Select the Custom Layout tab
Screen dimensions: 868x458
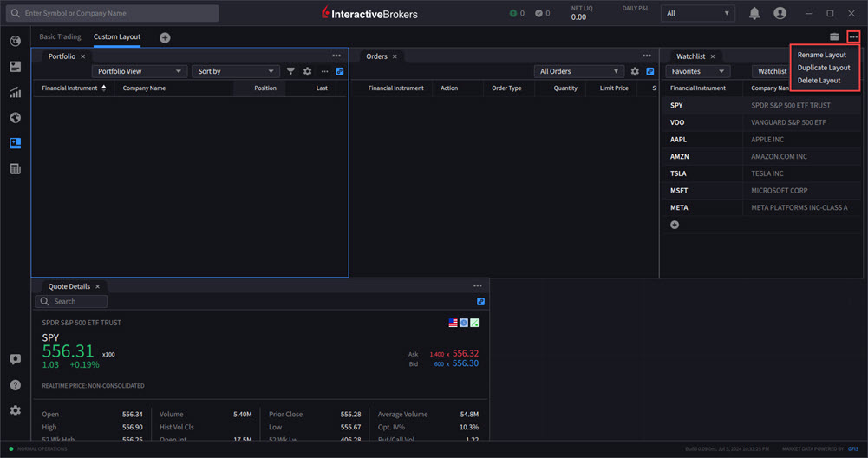coord(117,37)
